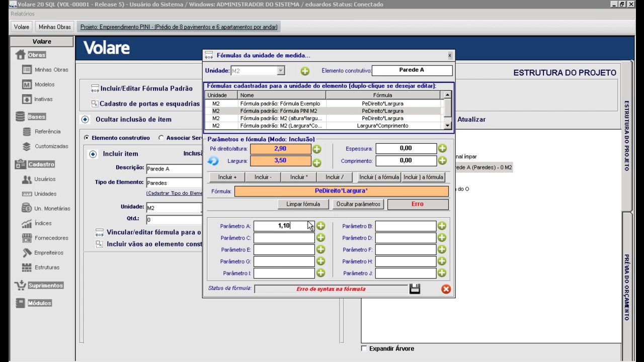
Task: Select the Associar Serviço radio button
Action: 161,138
